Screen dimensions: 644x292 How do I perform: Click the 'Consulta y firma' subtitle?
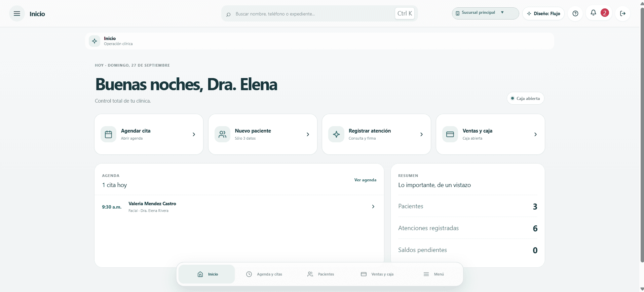pos(362,138)
